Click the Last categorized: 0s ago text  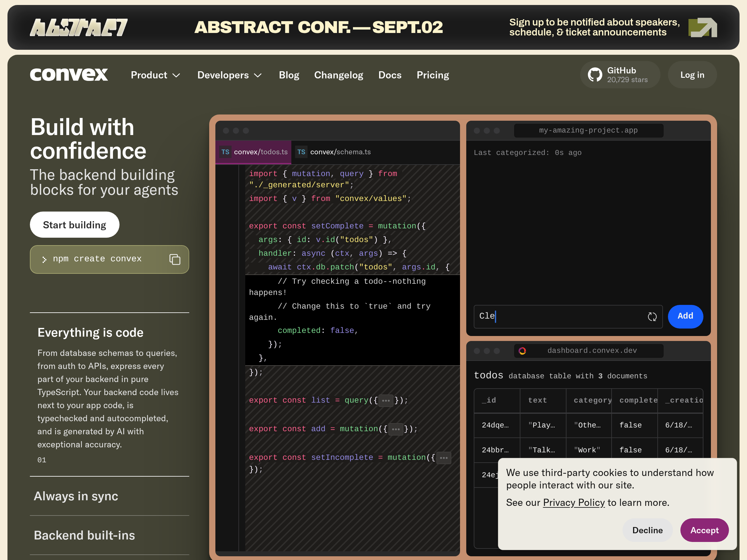pyautogui.click(x=528, y=152)
